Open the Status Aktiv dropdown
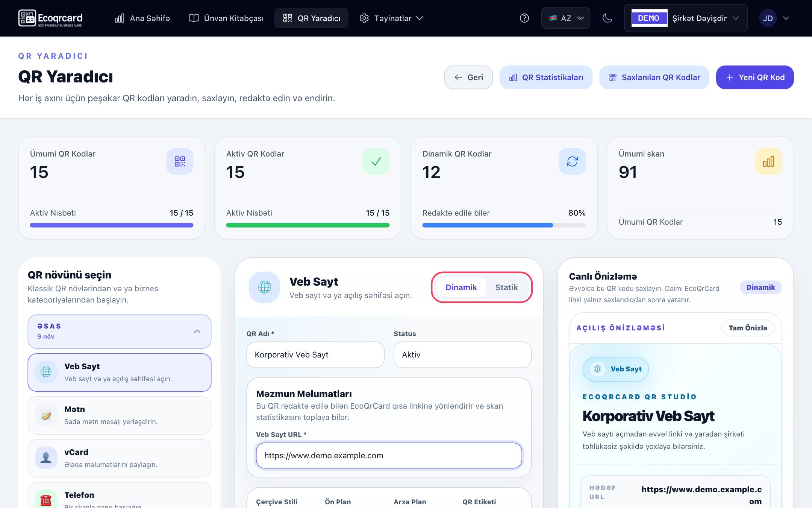Image resolution: width=812 pixels, height=508 pixels. click(462, 354)
